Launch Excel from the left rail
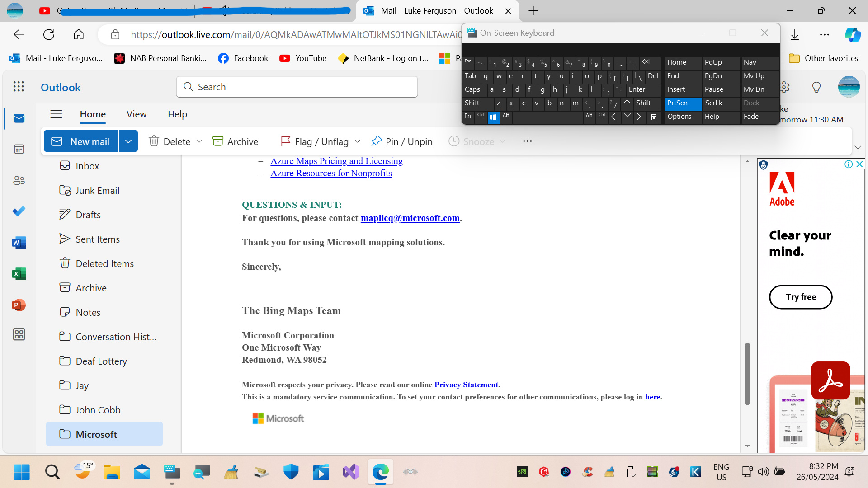This screenshot has height=488, width=868. pyautogui.click(x=19, y=274)
